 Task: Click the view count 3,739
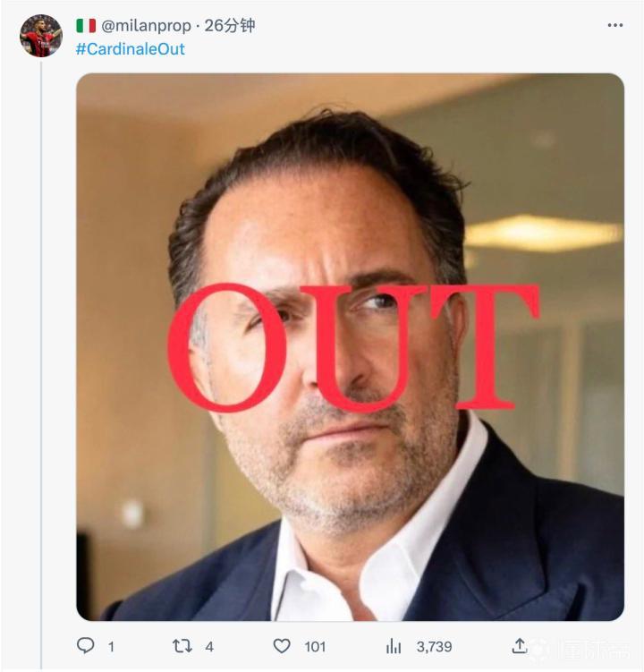coord(433,645)
